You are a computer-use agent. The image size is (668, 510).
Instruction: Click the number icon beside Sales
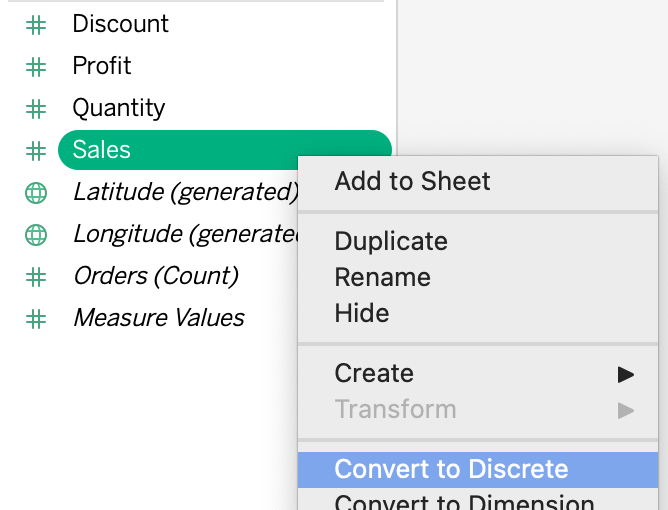36,150
